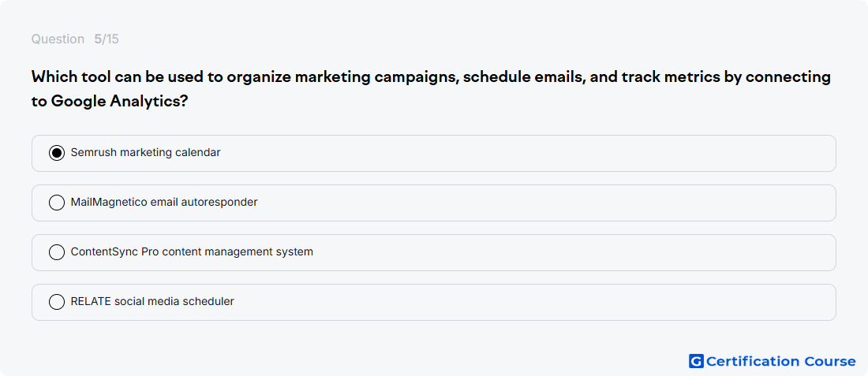Click the blue G logo icon
Viewport: 868px width, 376px height.
pos(696,362)
